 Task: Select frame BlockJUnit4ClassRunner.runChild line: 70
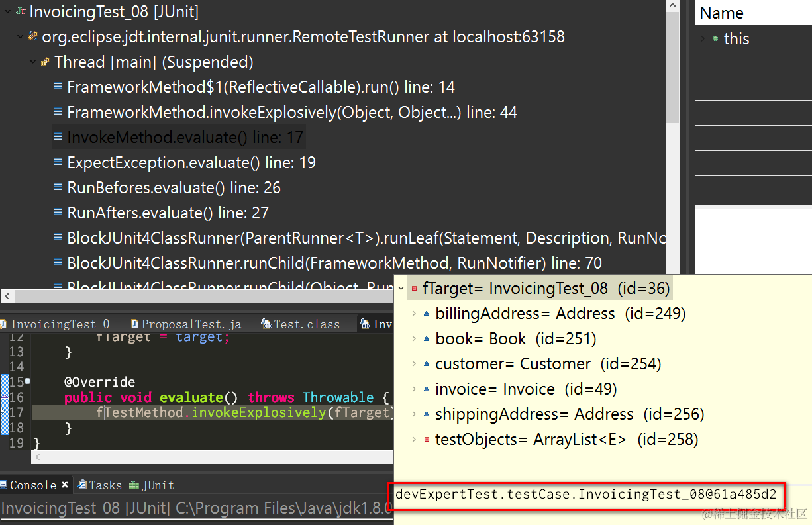(334, 263)
